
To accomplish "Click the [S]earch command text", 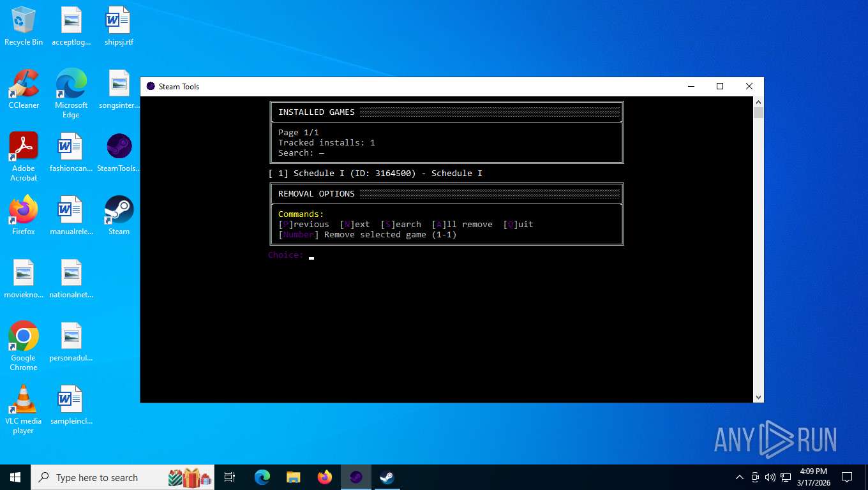I will coord(401,224).
